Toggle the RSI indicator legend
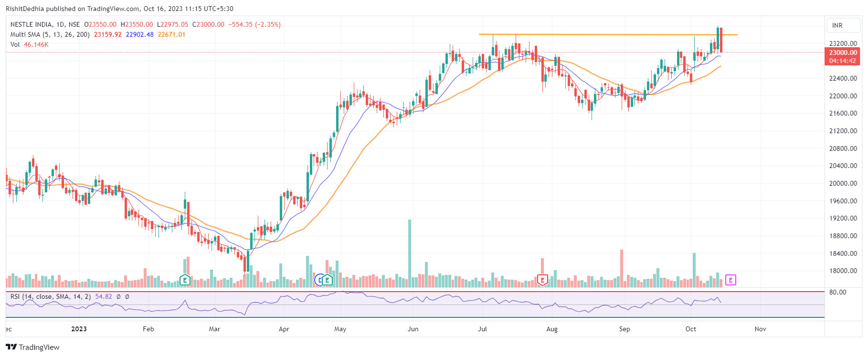 point(50,296)
